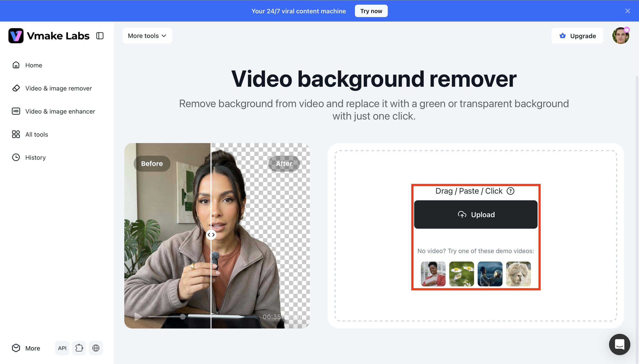Click the All tools grid icon
Screen dimensions: 639x364
(x=16, y=134)
